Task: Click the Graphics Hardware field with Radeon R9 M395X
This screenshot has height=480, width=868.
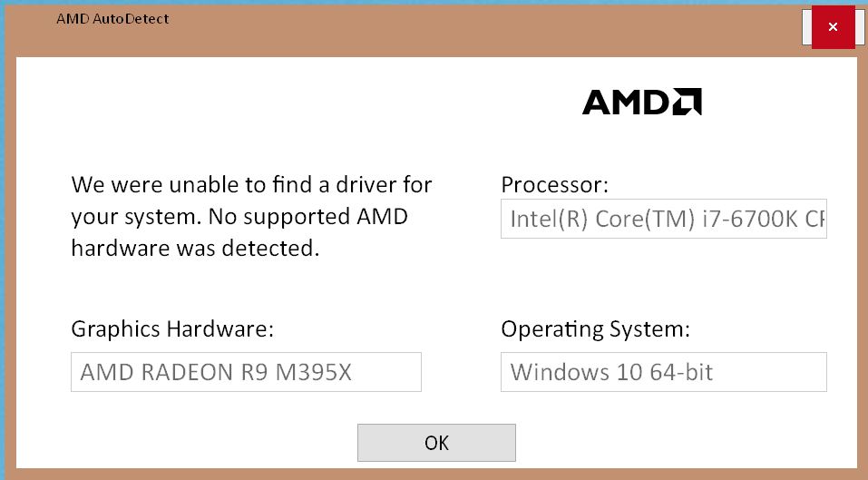Action: pyautogui.click(x=246, y=372)
